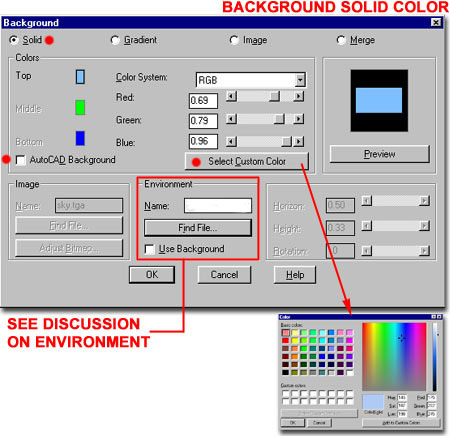
Task: Click the Blue slider left arrow
Action: (x=231, y=142)
